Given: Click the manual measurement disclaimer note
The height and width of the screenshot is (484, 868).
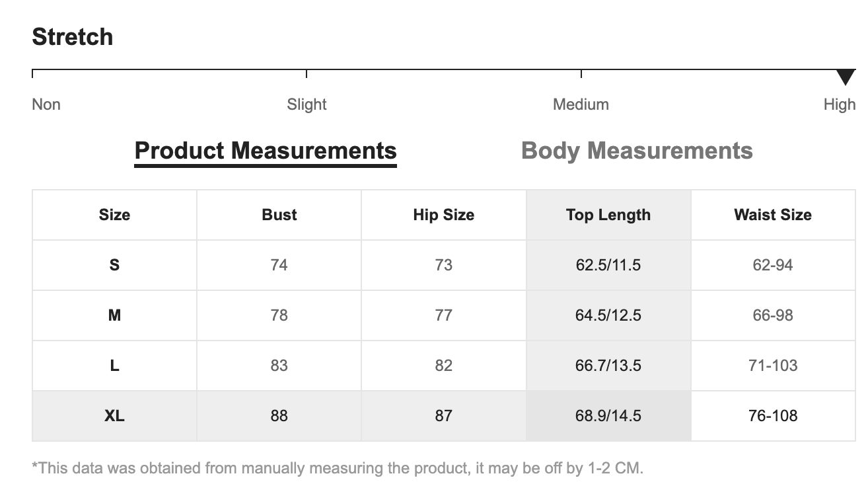Looking at the screenshot, I should [337, 469].
